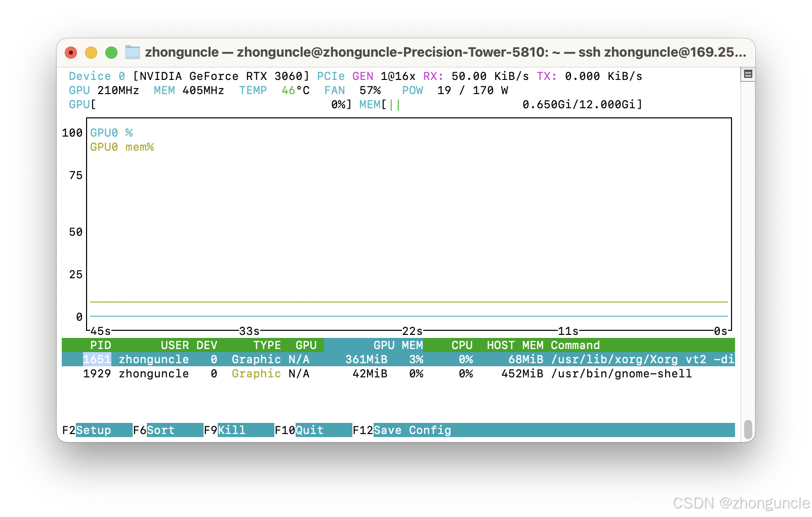Select the highlighted Xorg process row
The width and height of the screenshot is (812, 517).
point(354,359)
